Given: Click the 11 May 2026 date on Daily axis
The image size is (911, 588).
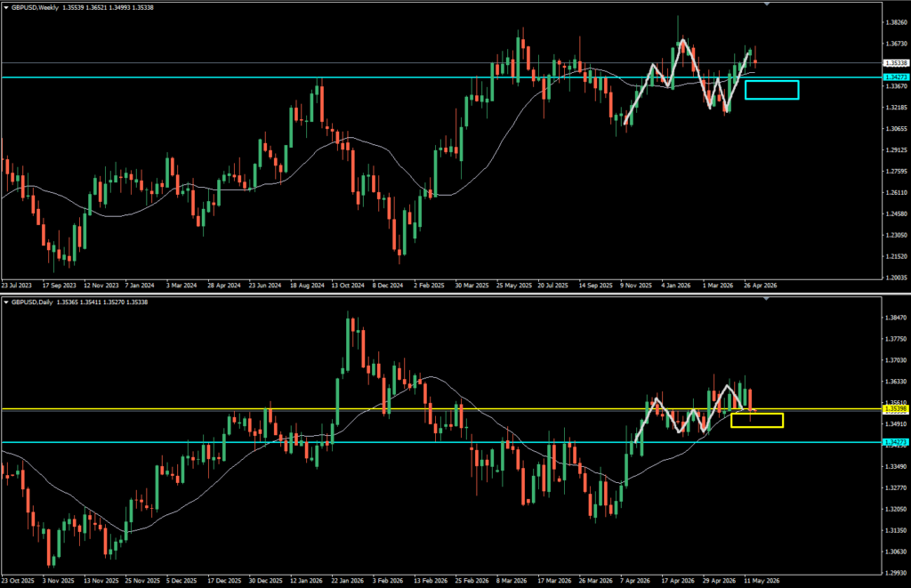Looking at the screenshot, I should [x=762, y=581].
